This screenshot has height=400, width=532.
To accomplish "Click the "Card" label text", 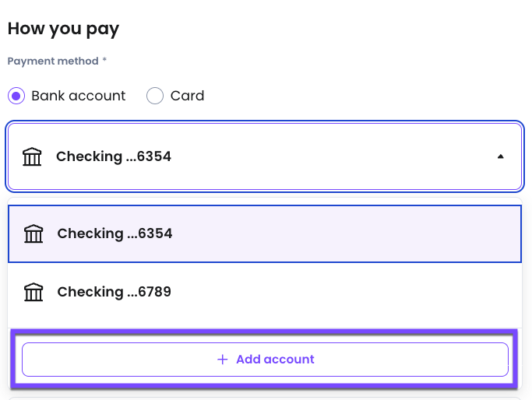I will coord(187,96).
